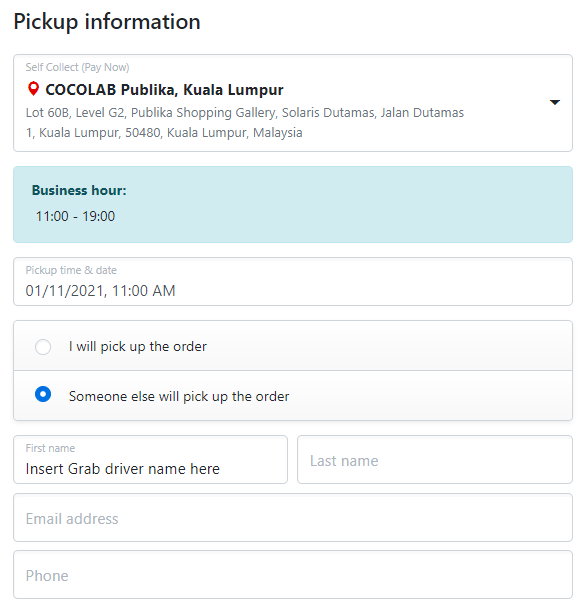Click the 01/11/2021, 11:00 AM date value
The width and height of the screenshot is (587, 611).
tap(101, 291)
